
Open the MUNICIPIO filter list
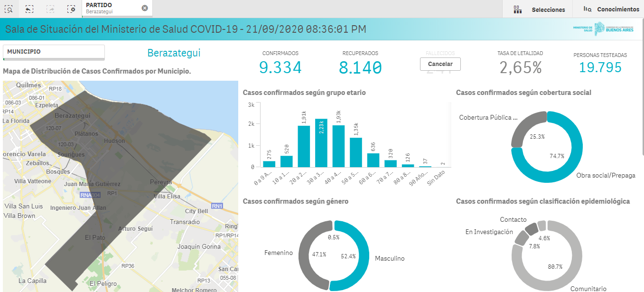(54, 52)
